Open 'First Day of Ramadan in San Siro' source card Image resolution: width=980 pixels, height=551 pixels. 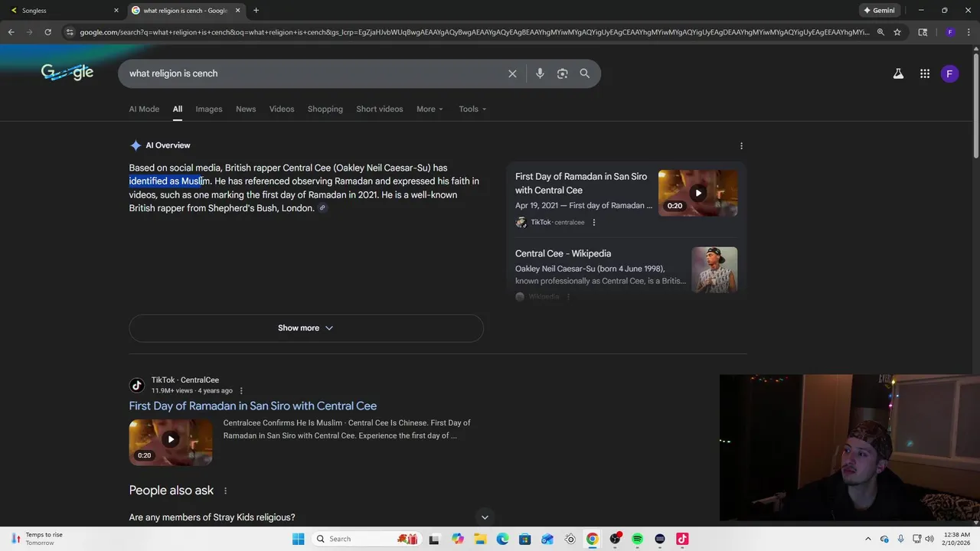pos(581,183)
